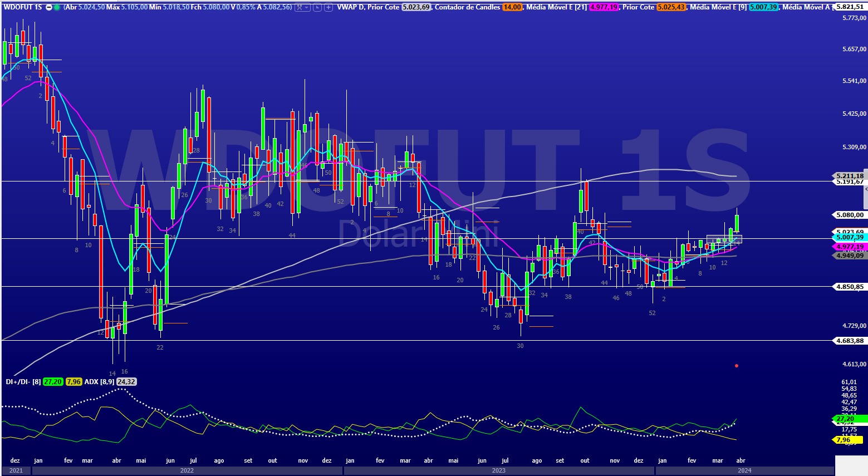
Task: Click the minus collapse icon beside WDOFUT 1S
Action: [49, 8]
